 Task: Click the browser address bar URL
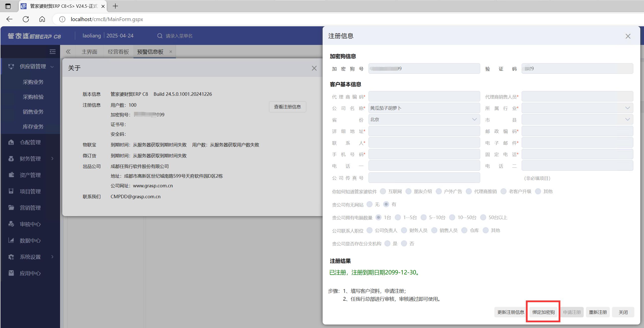point(107,19)
